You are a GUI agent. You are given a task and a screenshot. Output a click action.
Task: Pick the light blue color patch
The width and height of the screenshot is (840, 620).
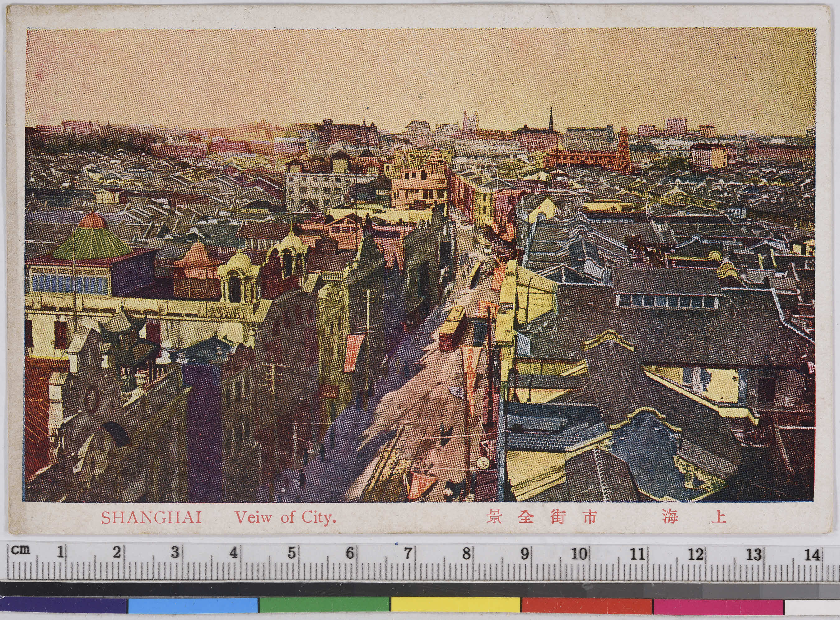(x=193, y=605)
